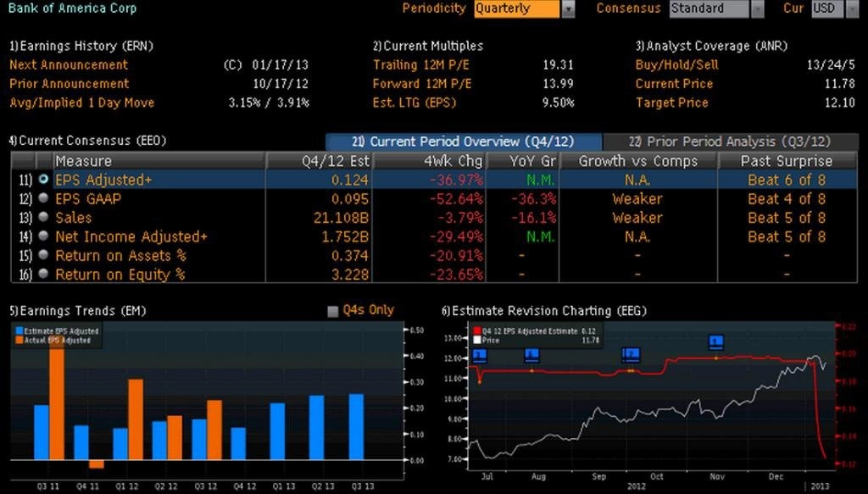Select the EPS GAAP radio button

[x=43, y=198]
